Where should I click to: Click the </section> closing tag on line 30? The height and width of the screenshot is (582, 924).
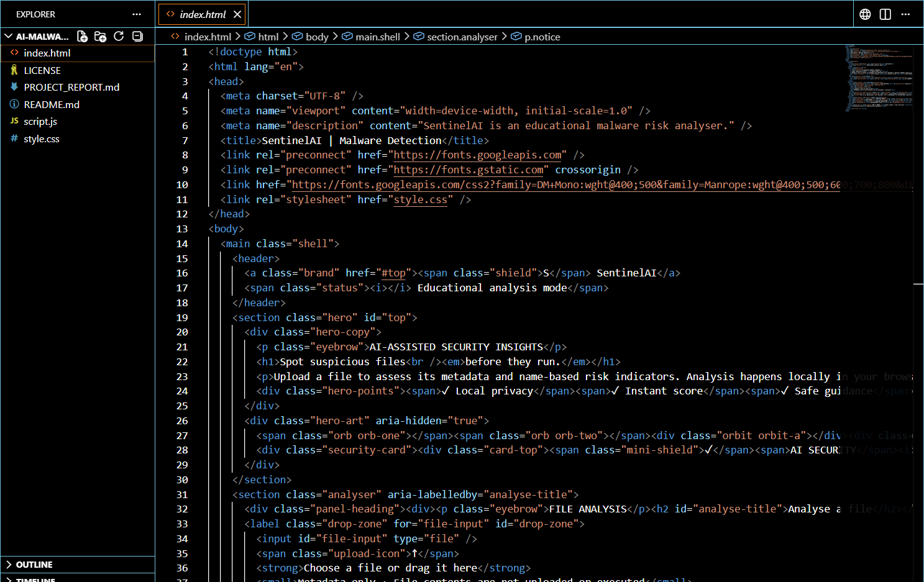[x=262, y=480]
